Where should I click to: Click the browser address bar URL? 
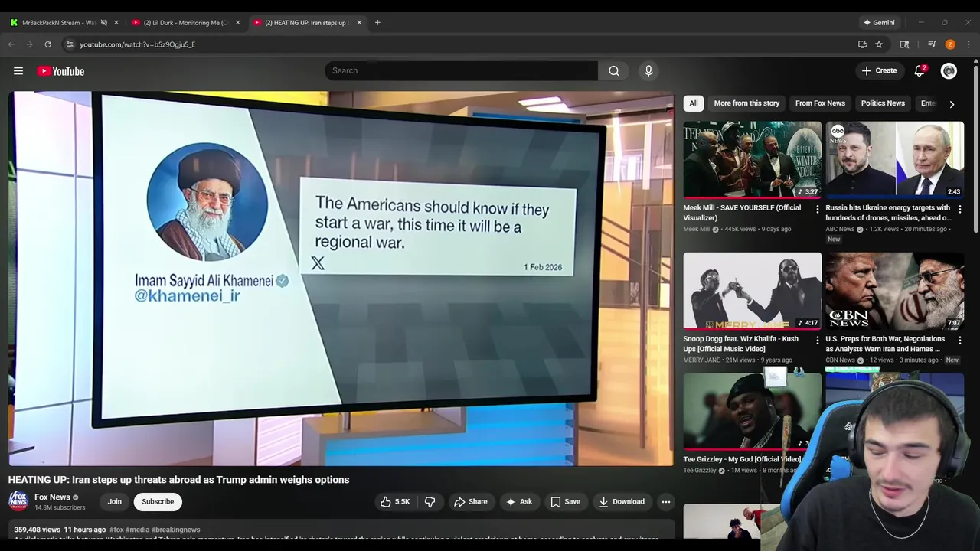(138, 44)
